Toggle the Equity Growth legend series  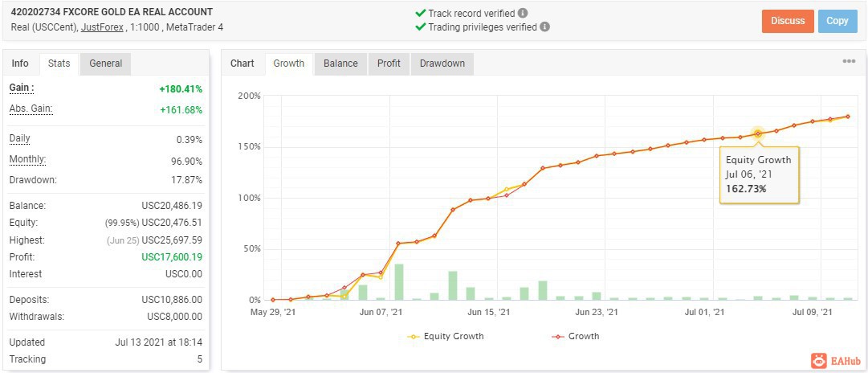445,336
